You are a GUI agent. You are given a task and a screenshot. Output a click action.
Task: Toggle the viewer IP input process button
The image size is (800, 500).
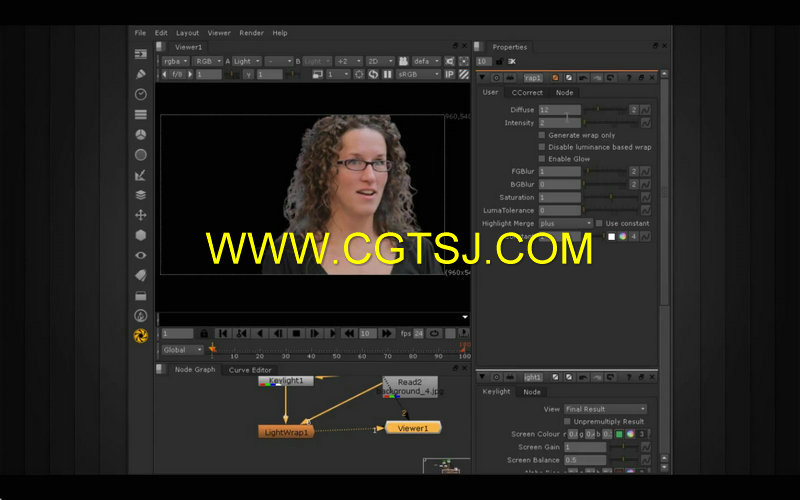tap(449, 74)
